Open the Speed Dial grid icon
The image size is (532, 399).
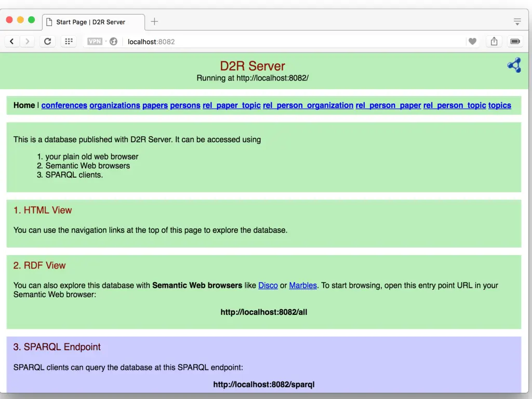pyautogui.click(x=69, y=42)
